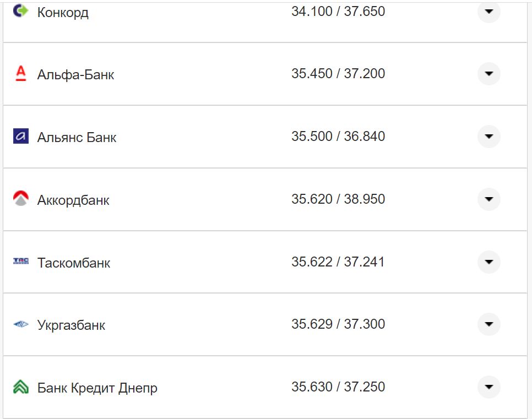Viewport: 532px width, 419px height.
Task: Click the rate 35.620 / 38.950 text
Action: pyautogui.click(x=339, y=199)
